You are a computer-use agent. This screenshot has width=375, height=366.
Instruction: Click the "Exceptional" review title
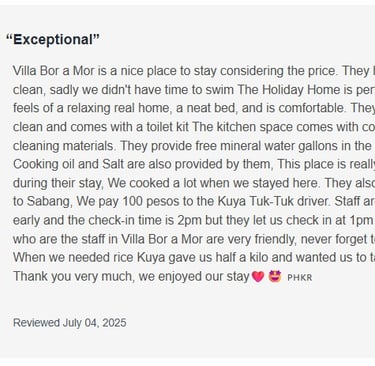coord(53,40)
